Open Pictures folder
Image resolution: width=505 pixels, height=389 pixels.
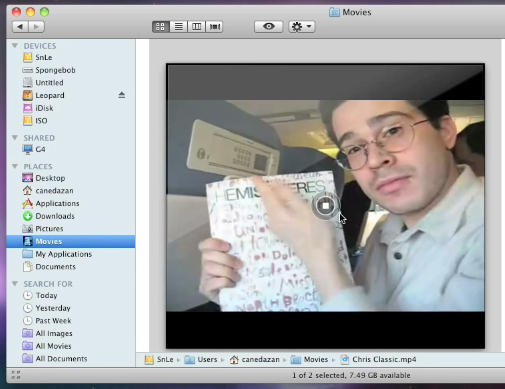[71, 229]
